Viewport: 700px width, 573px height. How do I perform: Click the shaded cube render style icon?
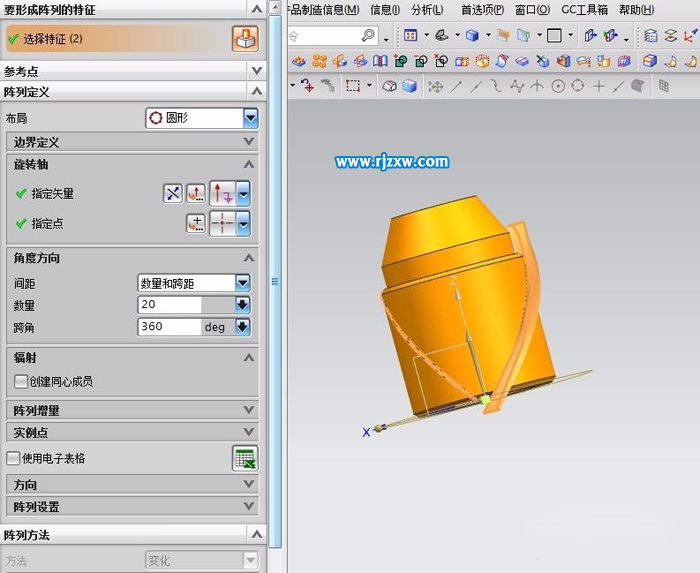pos(409,87)
